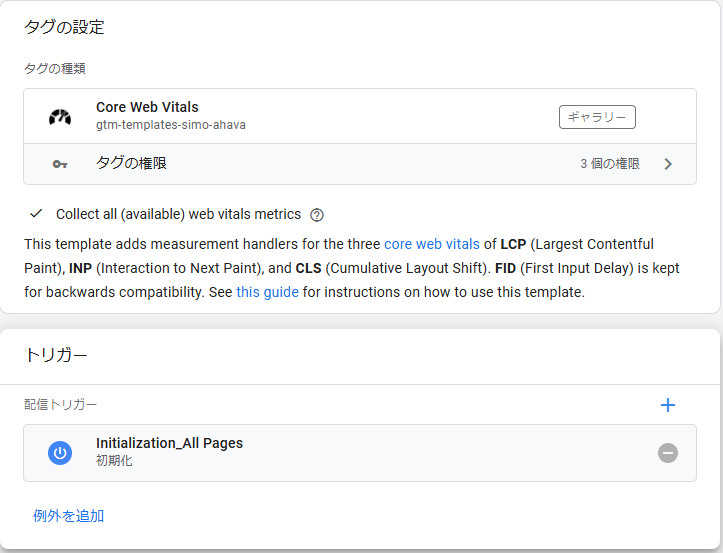Click the ギャラリー badge
The width and height of the screenshot is (723, 553).
(597, 117)
